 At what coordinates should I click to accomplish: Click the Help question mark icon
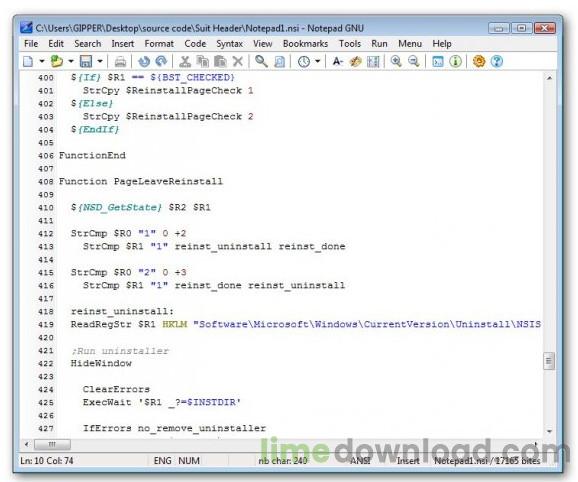[x=497, y=61]
